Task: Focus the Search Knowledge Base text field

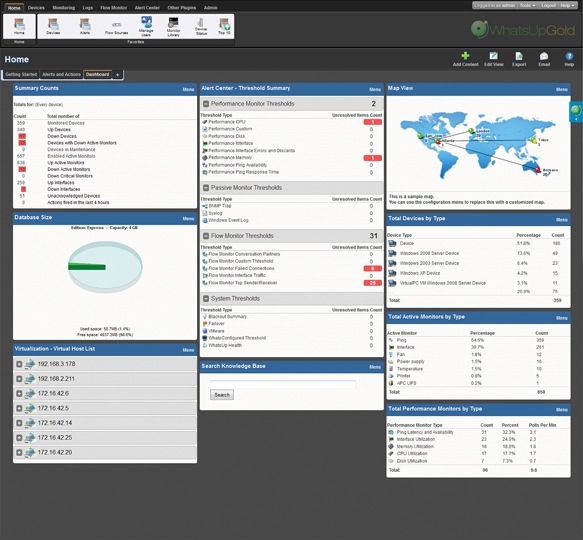Action: click(x=283, y=385)
